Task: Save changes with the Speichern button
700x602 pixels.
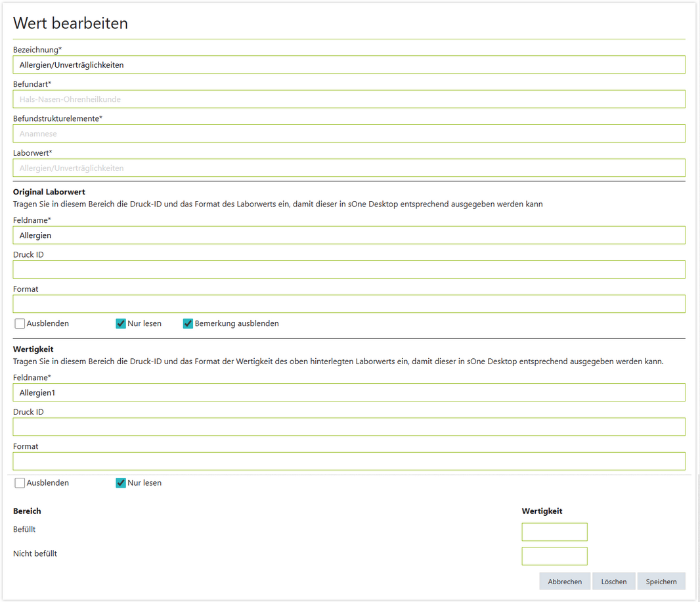Action: click(661, 582)
